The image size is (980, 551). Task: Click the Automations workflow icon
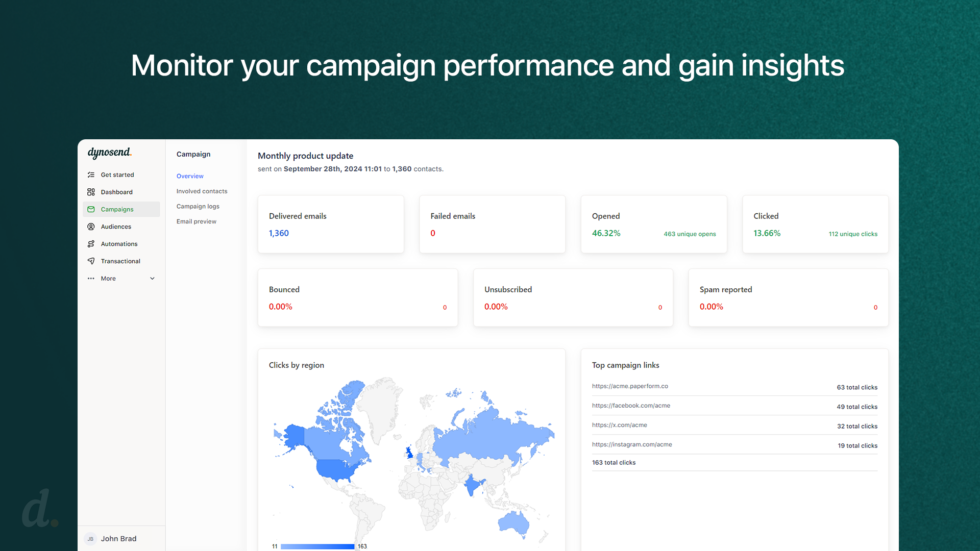coord(91,244)
